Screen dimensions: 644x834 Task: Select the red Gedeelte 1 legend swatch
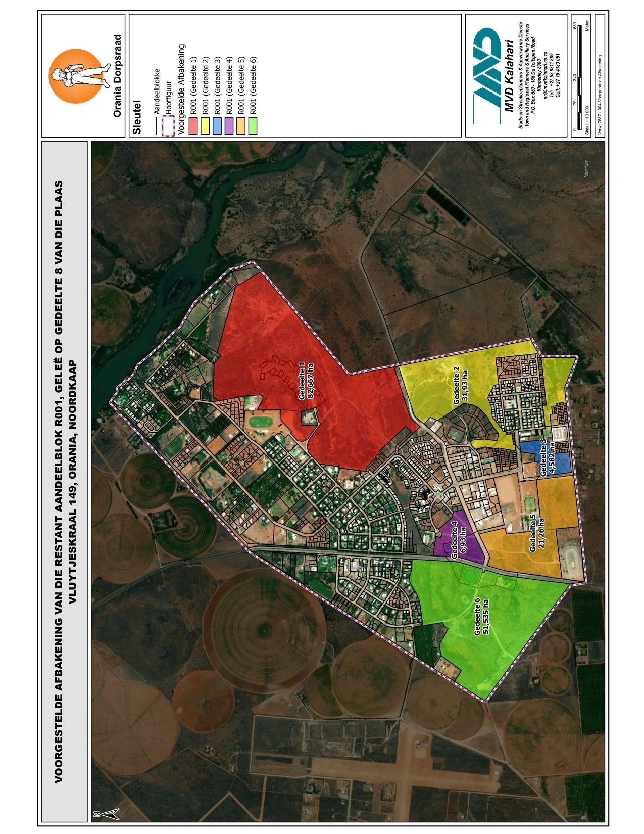pos(193,126)
